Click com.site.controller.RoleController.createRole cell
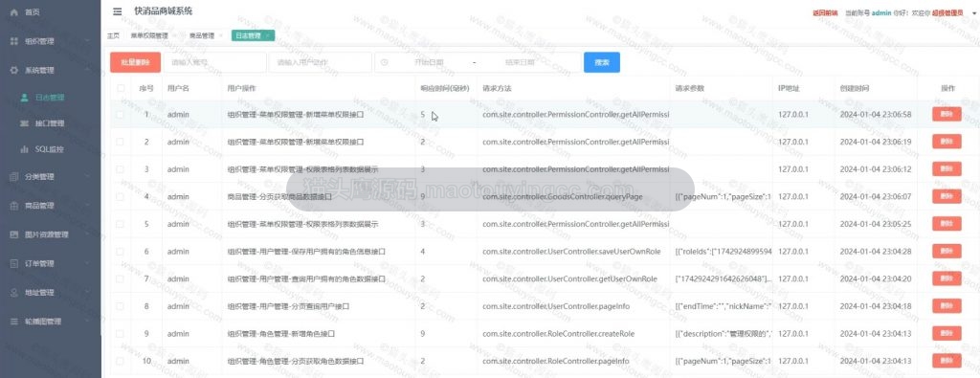The width and height of the screenshot is (980, 378). point(558,334)
